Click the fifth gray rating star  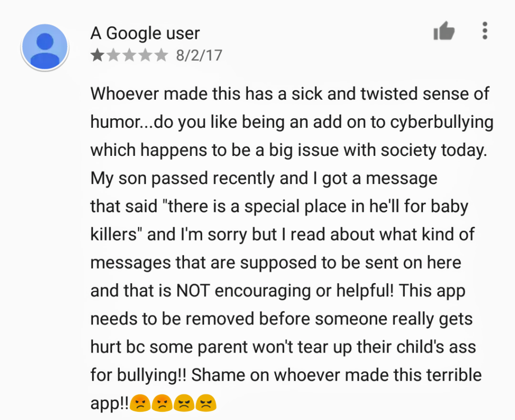(x=161, y=55)
